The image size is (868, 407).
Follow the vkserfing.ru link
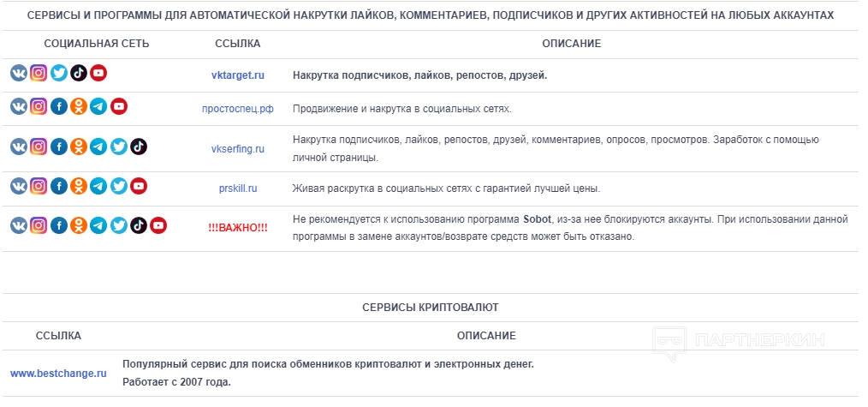tap(238, 148)
